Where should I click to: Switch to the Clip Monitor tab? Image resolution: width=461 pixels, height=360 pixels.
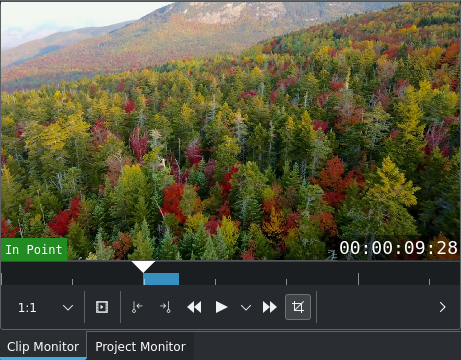(43, 347)
